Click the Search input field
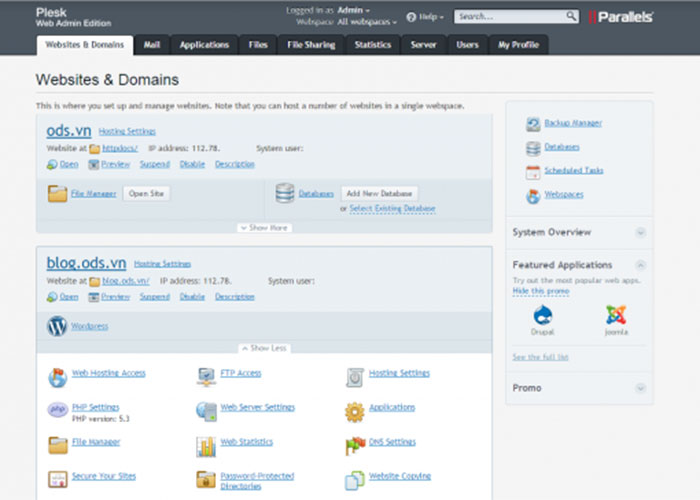The height and width of the screenshot is (500, 700). [509, 17]
